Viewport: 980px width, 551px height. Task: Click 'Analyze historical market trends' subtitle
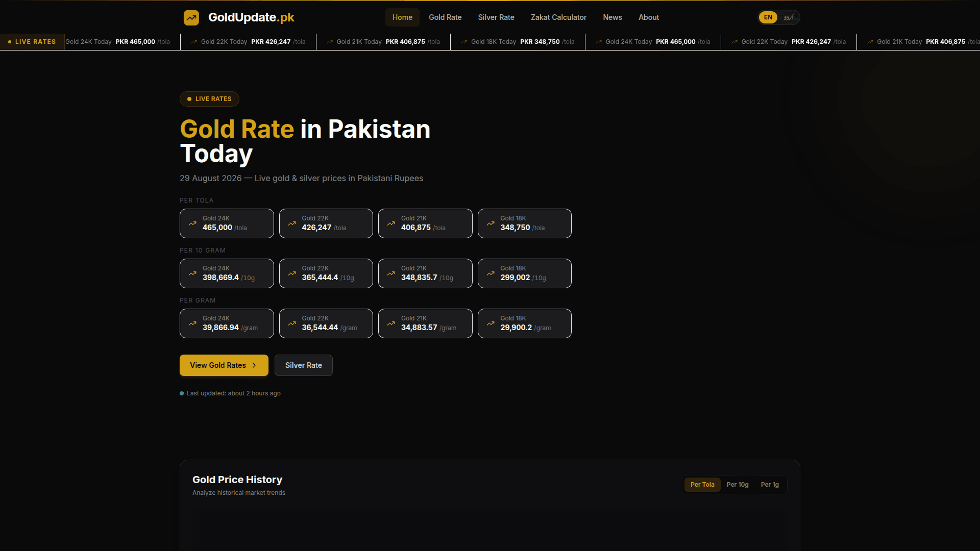pyautogui.click(x=239, y=493)
